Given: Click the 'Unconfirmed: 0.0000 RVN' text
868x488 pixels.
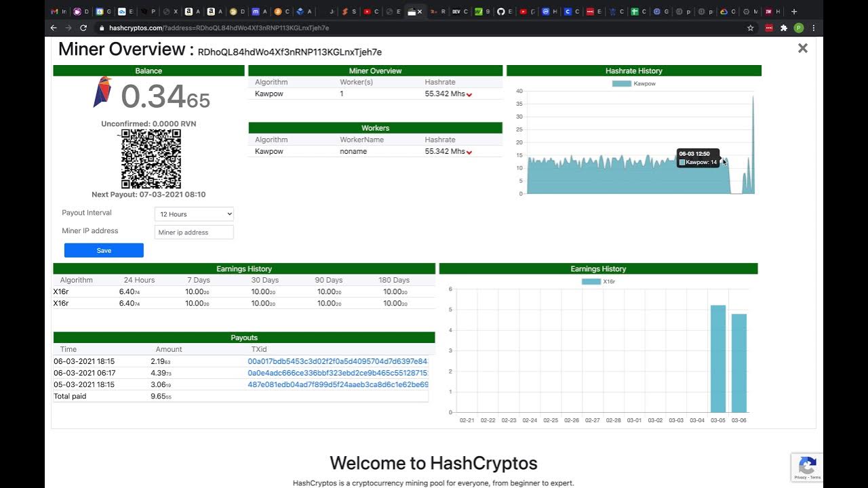Looking at the screenshot, I should [x=149, y=124].
